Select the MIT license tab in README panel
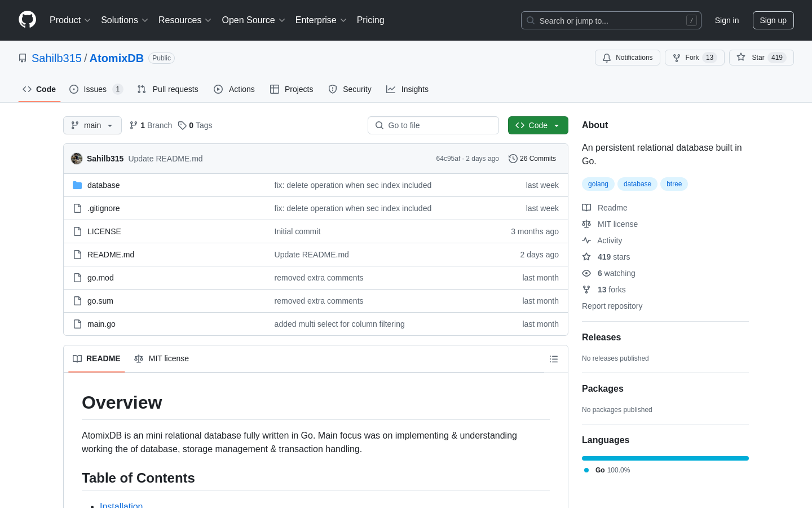This screenshot has width=812, height=508. tap(161, 358)
